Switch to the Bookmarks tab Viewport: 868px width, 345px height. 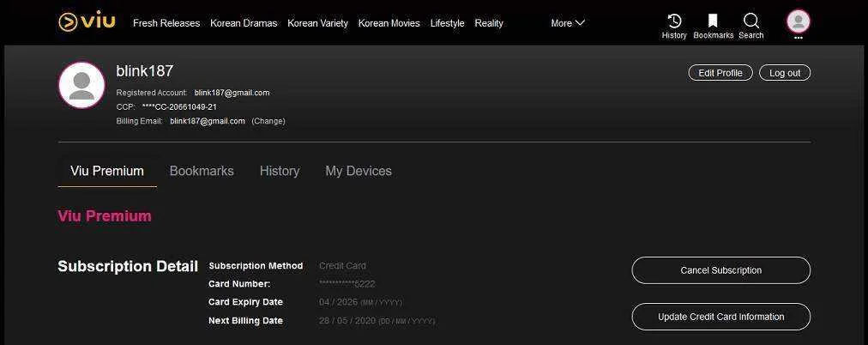tap(202, 171)
